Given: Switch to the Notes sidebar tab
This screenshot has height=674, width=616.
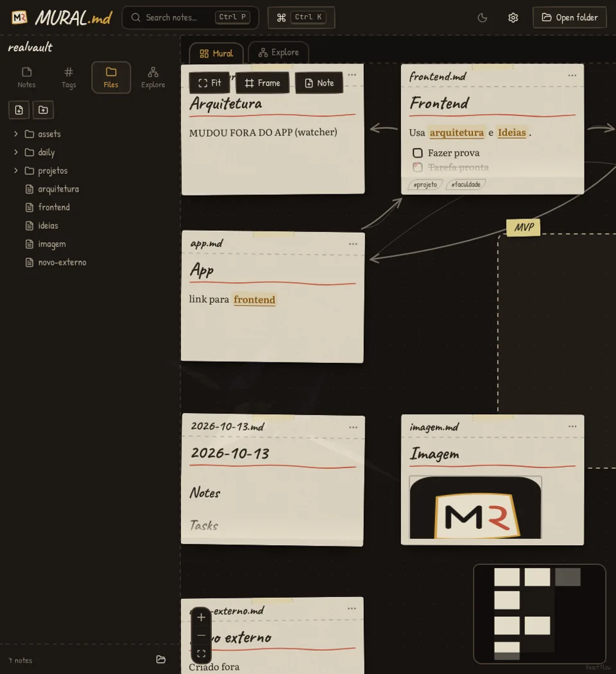Looking at the screenshot, I should click(x=27, y=78).
